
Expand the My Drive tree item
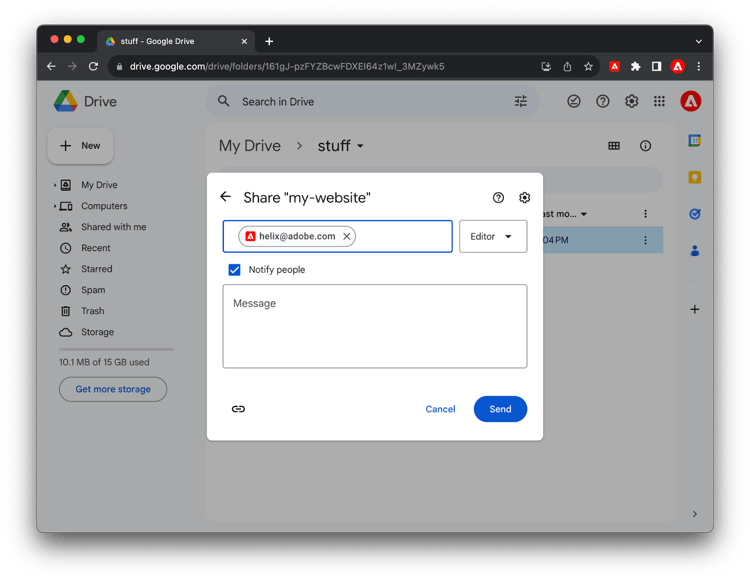pos(55,185)
